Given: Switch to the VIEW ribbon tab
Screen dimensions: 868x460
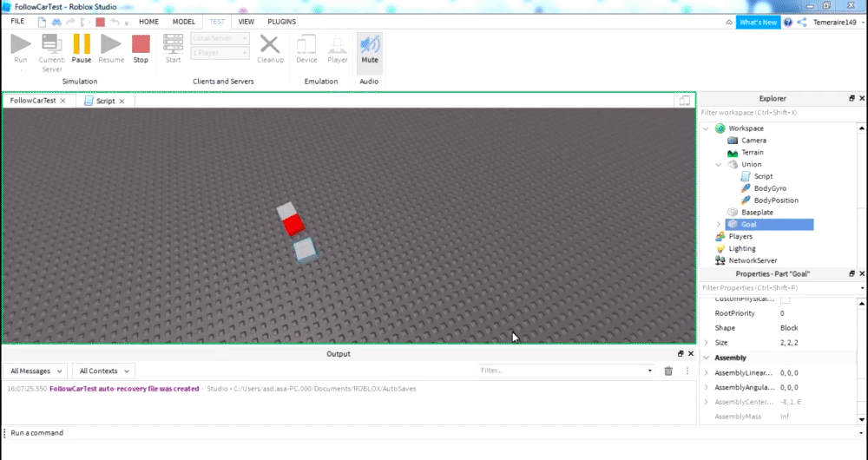Looking at the screenshot, I should coord(247,22).
